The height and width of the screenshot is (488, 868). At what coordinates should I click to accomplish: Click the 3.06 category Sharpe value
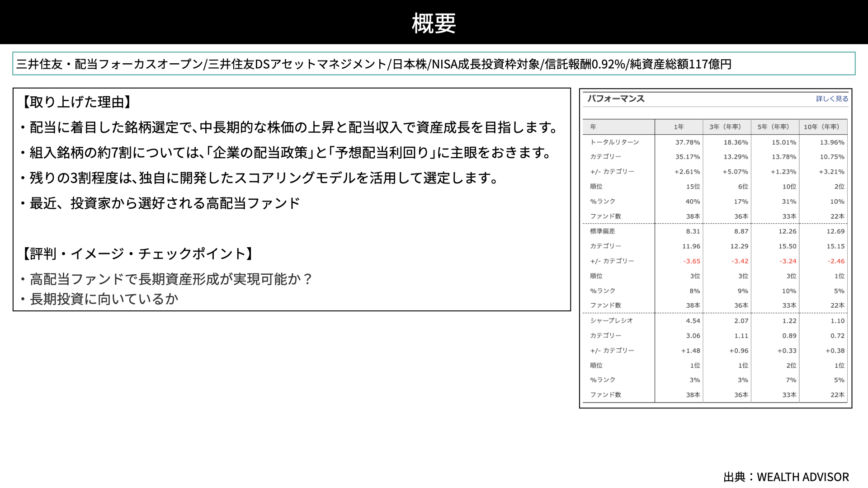693,336
